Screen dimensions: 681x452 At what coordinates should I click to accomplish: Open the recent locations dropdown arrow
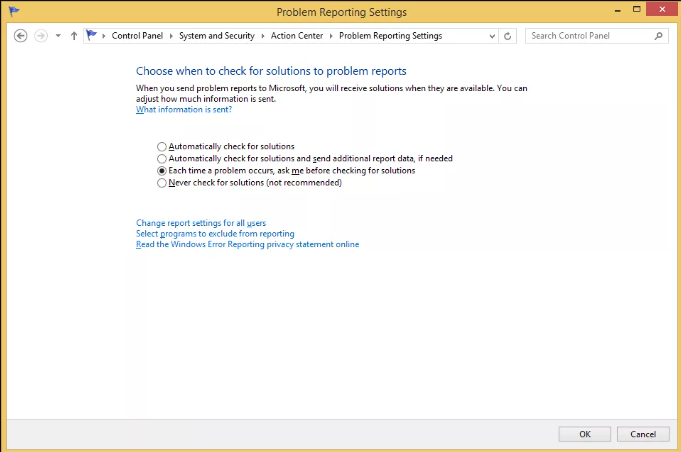point(58,36)
